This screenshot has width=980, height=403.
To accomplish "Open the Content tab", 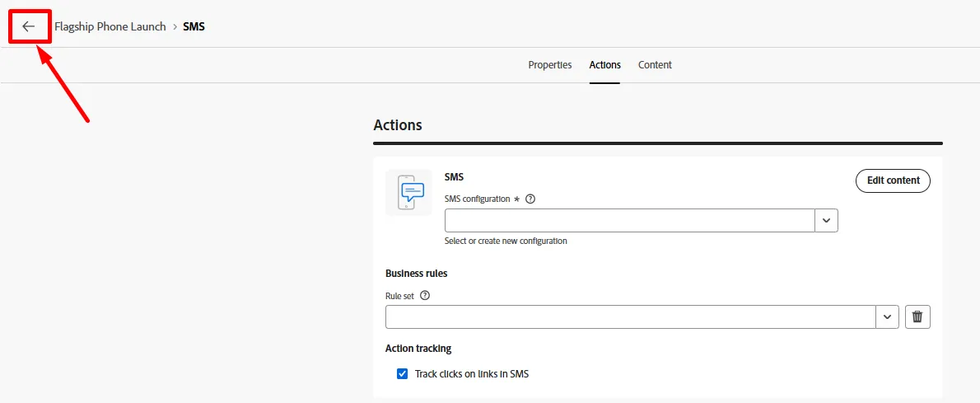I will click(655, 65).
